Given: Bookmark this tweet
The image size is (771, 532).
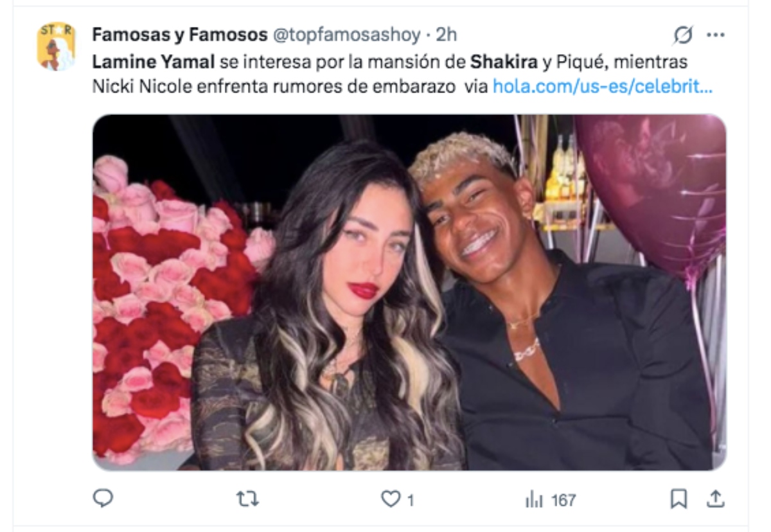Looking at the screenshot, I should (x=678, y=499).
